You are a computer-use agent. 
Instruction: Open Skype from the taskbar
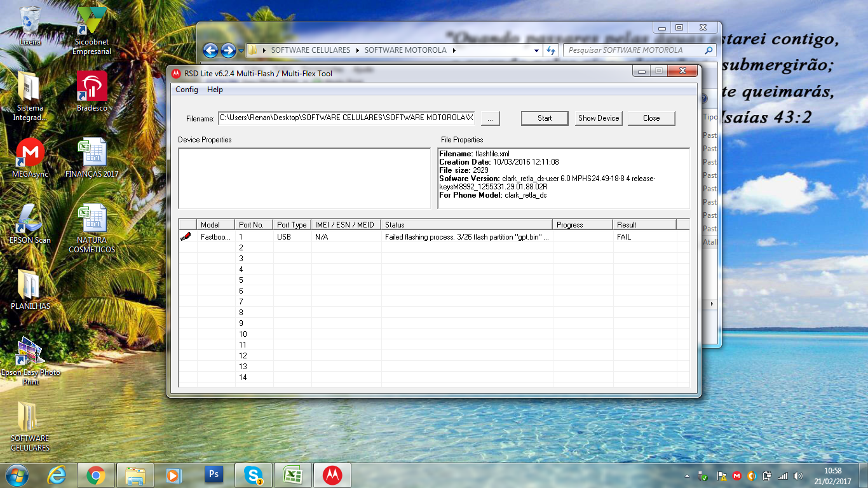254,475
